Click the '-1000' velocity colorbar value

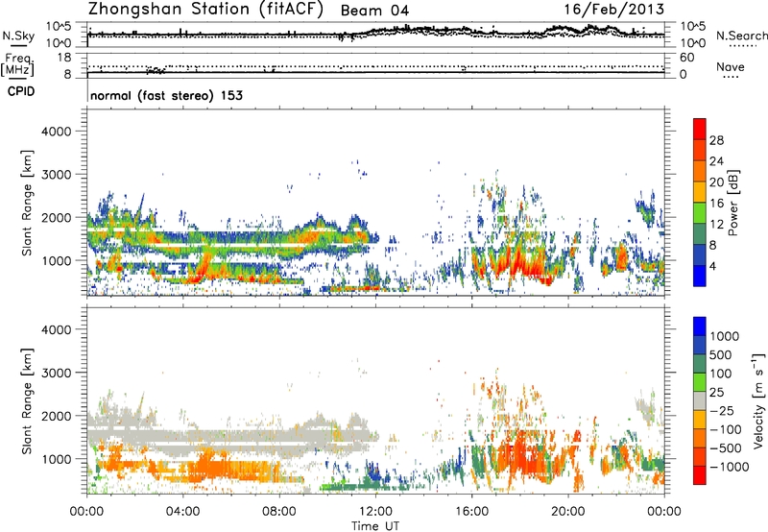click(x=730, y=467)
